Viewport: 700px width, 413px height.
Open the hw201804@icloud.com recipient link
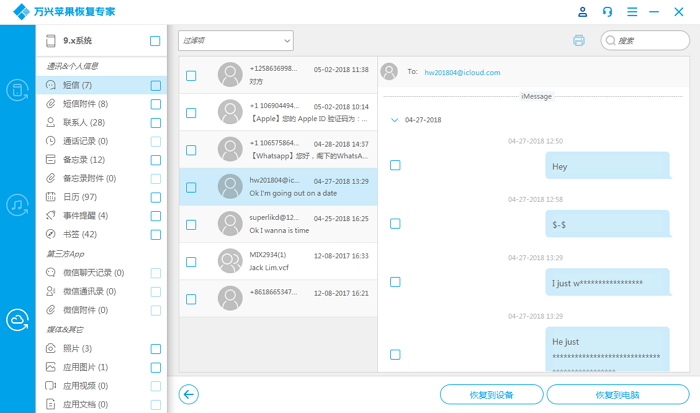tap(462, 72)
